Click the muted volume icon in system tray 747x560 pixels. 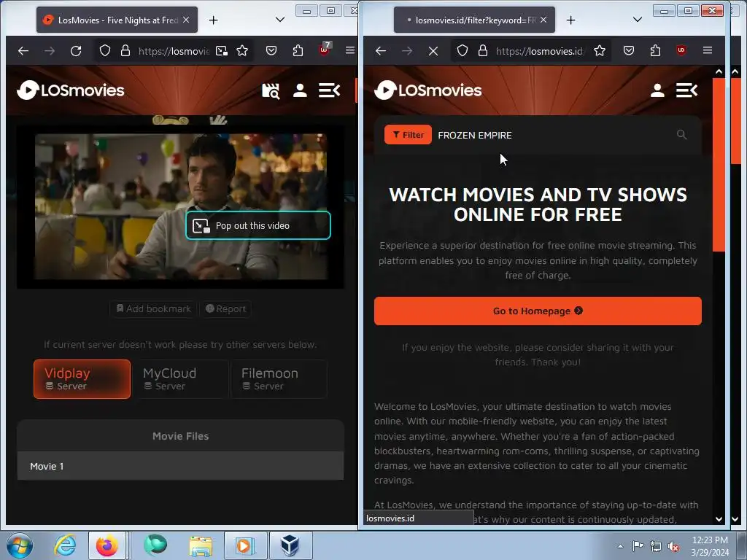(x=673, y=546)
